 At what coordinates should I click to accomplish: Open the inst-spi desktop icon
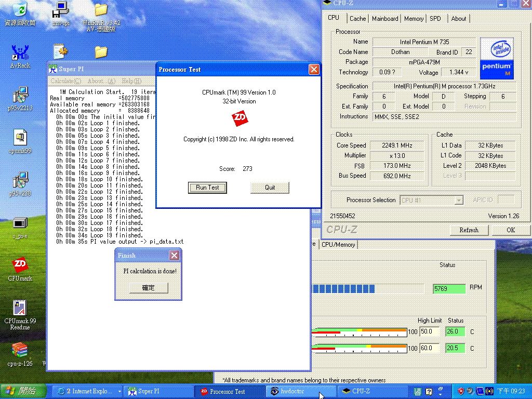click(x=61, y=14)
